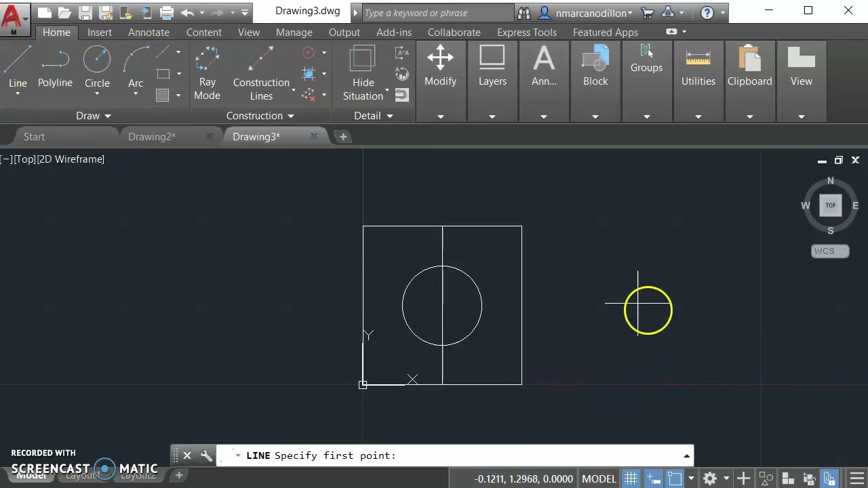
Task: Switch to the Annotate ribbon tab
Action: (x=149, y=32)
